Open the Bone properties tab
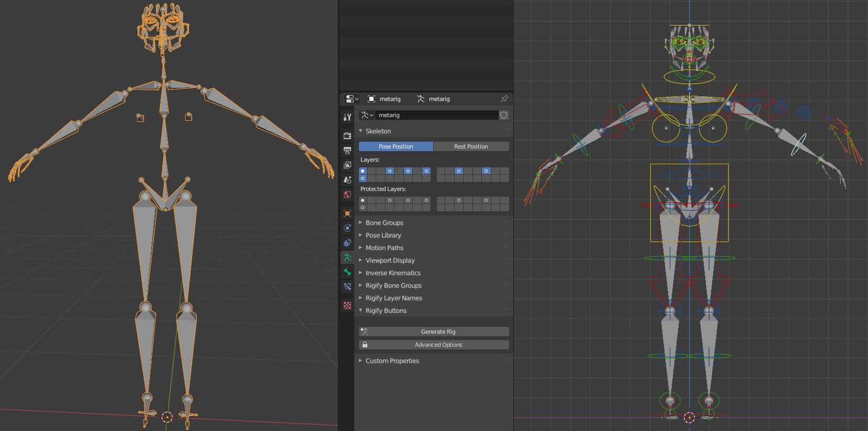 (x=347, y=272)
